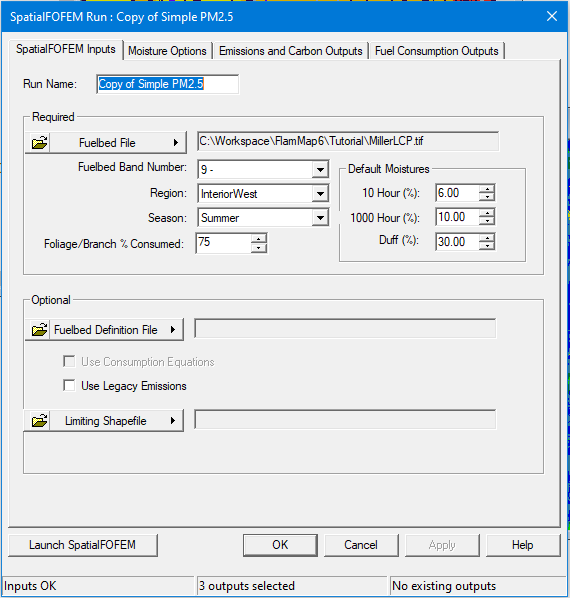Click the 1000 Hour moisture field
The width and height of the screenshot is (570, 598).
point(457,217)
